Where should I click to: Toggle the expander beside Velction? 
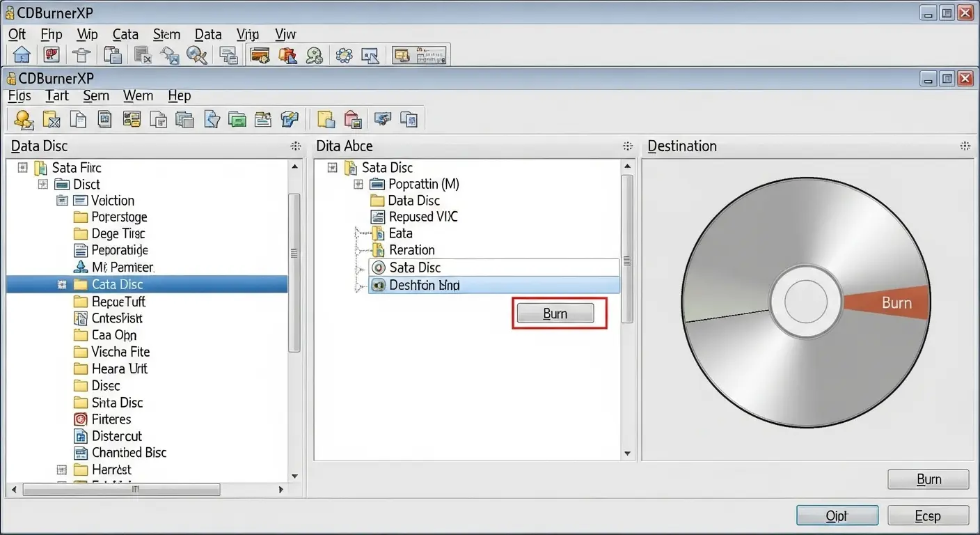click(x=61, y=201)
